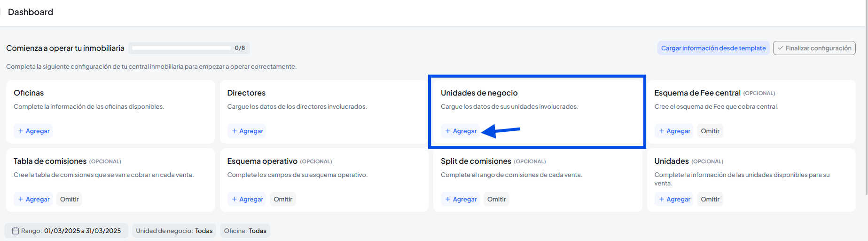Add a Tabla de comisiones entry
868x241 pixels.
tap(33, 199)
